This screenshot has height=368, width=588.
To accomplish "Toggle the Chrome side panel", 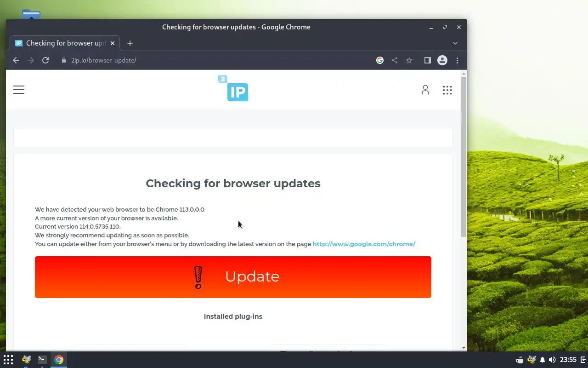I will coord(428,60).
